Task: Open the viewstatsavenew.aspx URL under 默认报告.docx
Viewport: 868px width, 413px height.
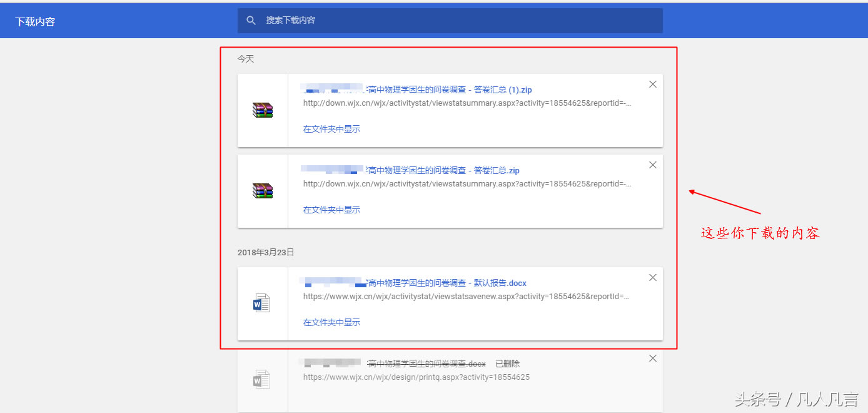Action: click(466, 297)
